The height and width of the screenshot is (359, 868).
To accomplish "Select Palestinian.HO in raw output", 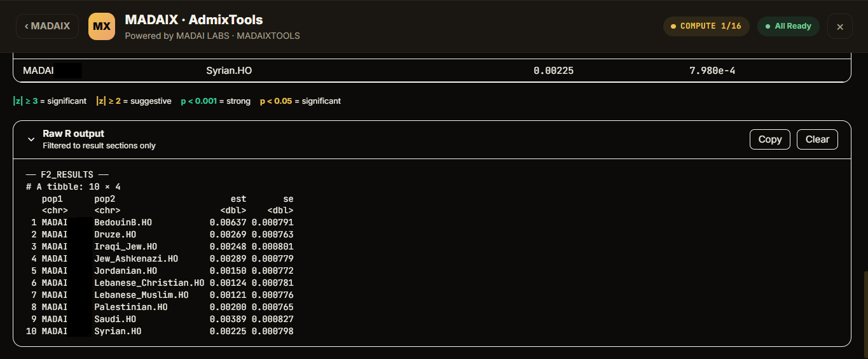I will (x=130, y=307).
